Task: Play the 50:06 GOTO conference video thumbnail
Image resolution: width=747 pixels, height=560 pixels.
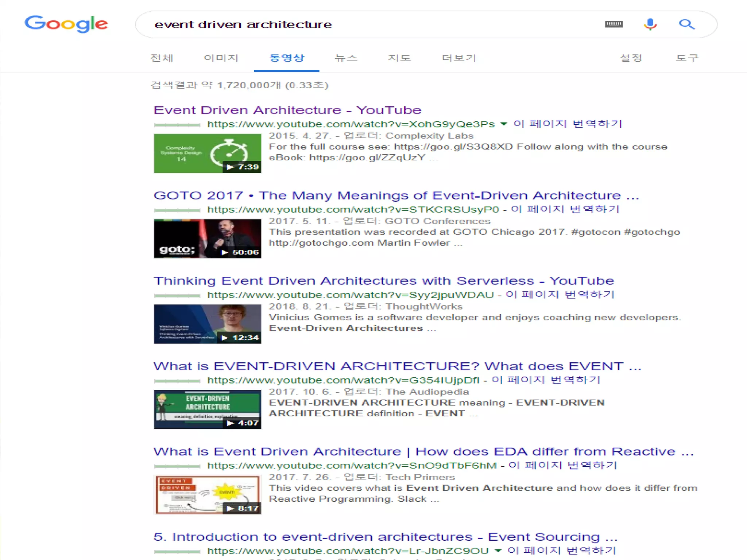Action: (x=207, y=238)
